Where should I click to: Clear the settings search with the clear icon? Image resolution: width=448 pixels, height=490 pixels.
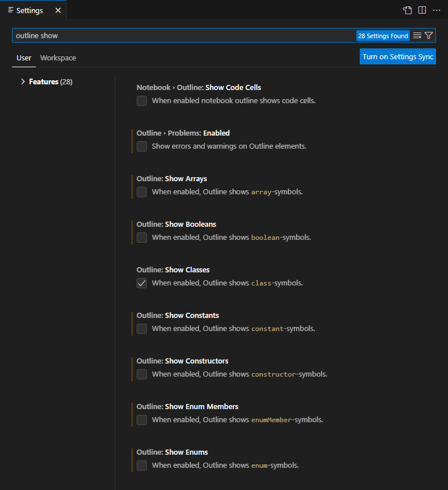[417, 35]
